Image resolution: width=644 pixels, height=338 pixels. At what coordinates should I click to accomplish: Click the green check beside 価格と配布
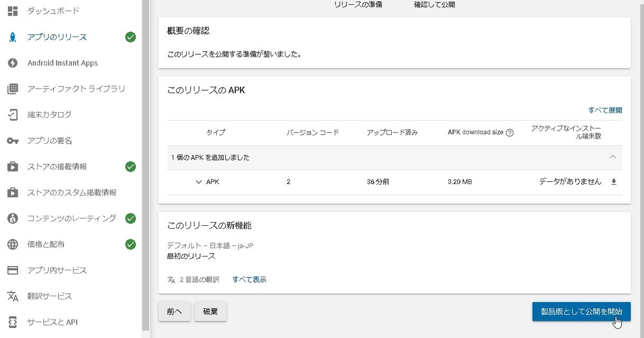130,244
